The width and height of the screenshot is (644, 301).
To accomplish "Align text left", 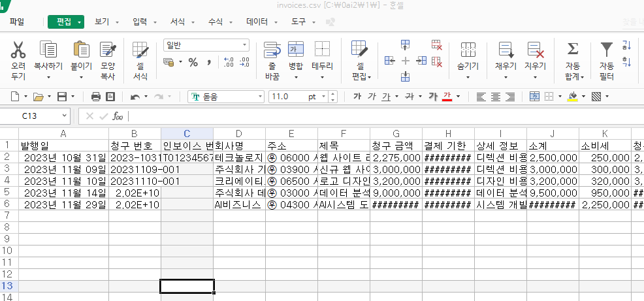I will pyautogui.click(x=481, y=97).
